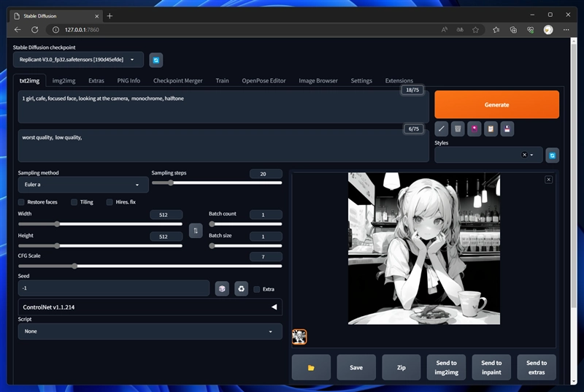Toggle the Extra seed checkbox

pos(257,289)
